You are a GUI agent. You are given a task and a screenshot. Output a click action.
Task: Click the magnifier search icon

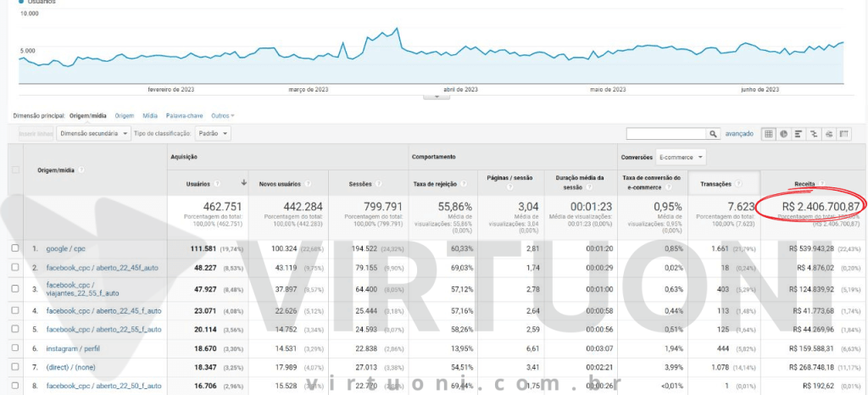714,134
